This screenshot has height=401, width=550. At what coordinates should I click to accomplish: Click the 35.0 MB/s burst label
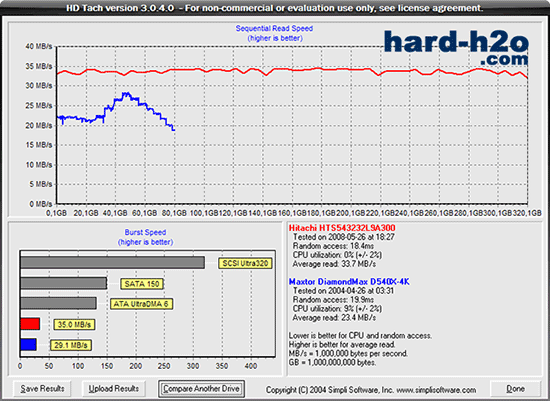[74, 325]
